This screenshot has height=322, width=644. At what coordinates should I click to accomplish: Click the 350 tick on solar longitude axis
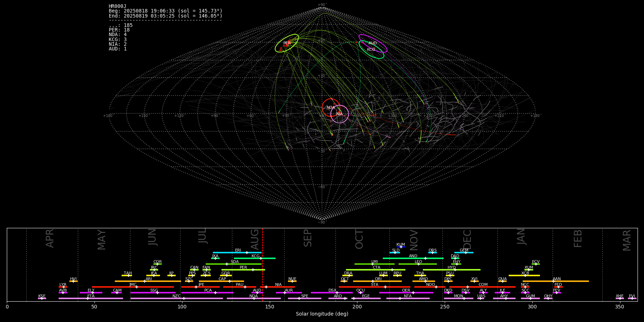pos(620,307)
